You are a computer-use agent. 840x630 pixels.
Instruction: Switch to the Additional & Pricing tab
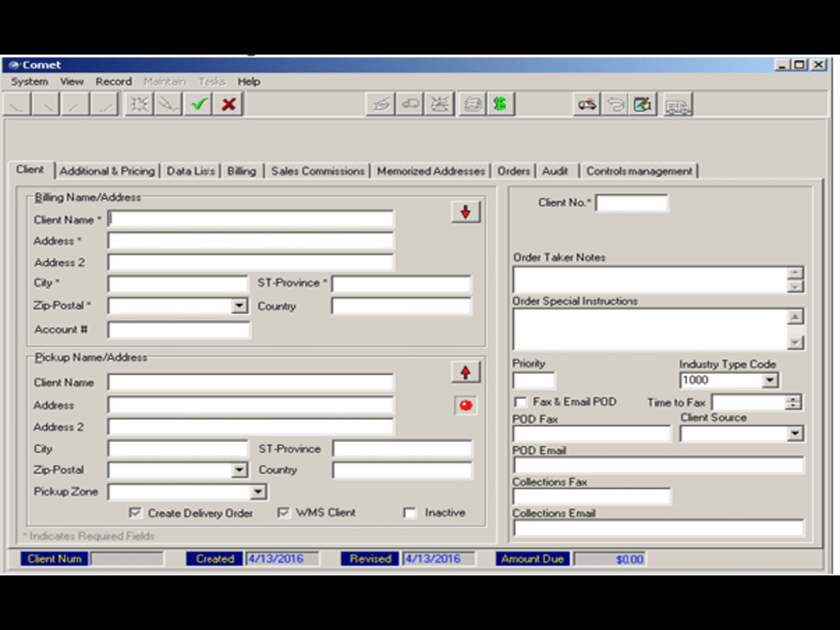tap(108, 171)
